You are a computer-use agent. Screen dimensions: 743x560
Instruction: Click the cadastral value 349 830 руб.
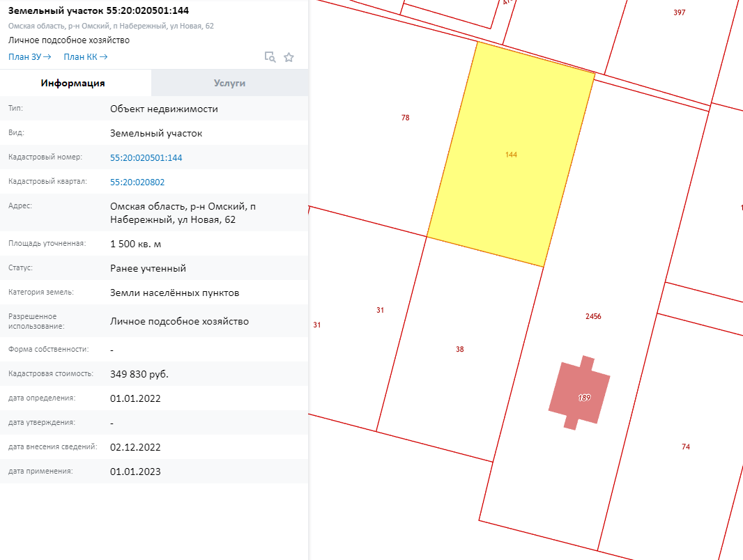pos(139,375)
